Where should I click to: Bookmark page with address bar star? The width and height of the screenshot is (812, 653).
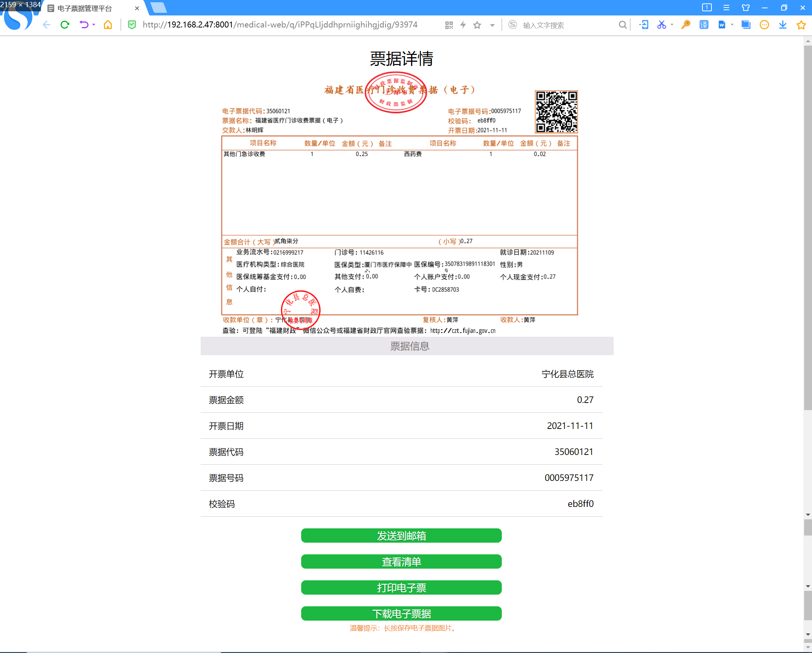tap(477, 25)
